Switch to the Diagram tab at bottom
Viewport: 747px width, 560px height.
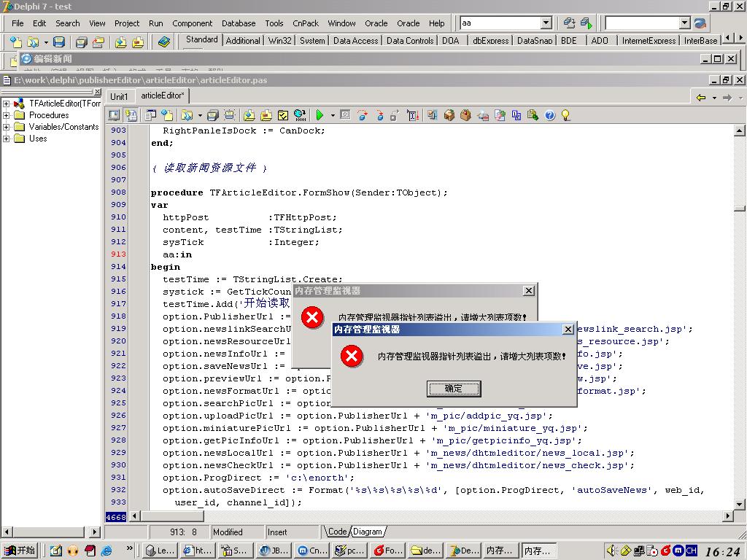(x=368, y=532)
